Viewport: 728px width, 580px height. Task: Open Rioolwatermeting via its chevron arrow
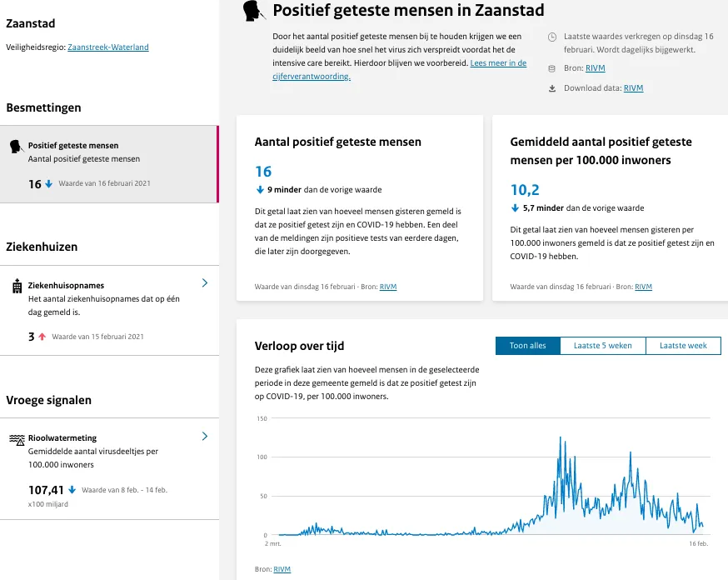(205, 436)
